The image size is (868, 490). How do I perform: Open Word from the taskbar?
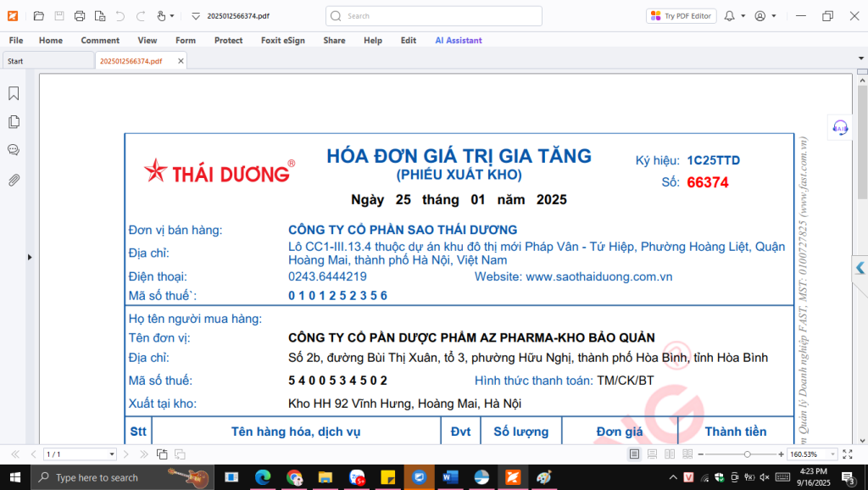point(450,477)
